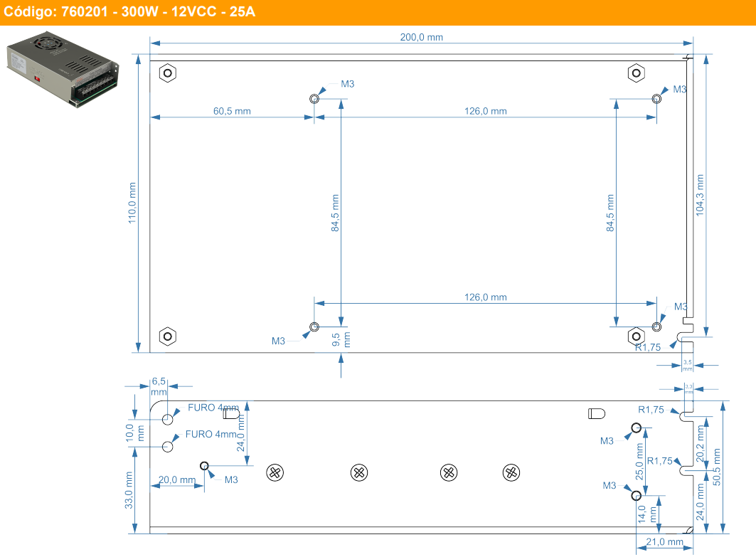Screen dimensions: 756x557
Task: Click the '104,3 mm' dimension label
Action: point(700,195)
